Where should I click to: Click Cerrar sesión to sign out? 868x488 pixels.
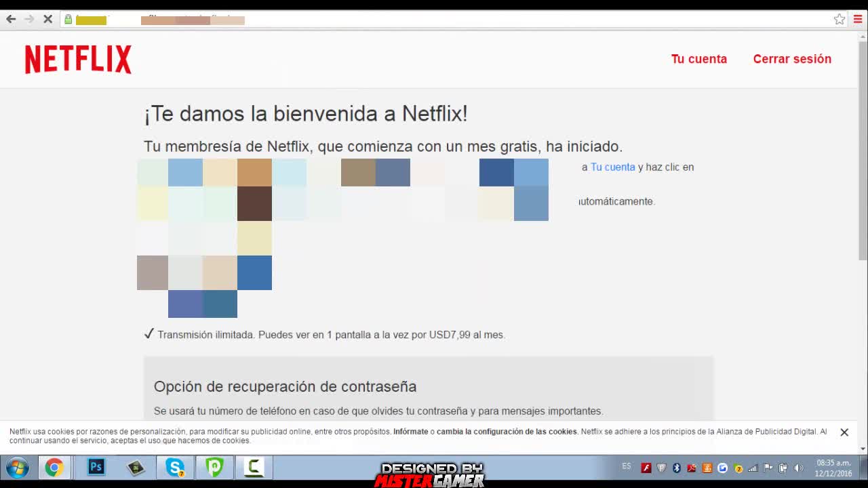(x=792, y=59)
